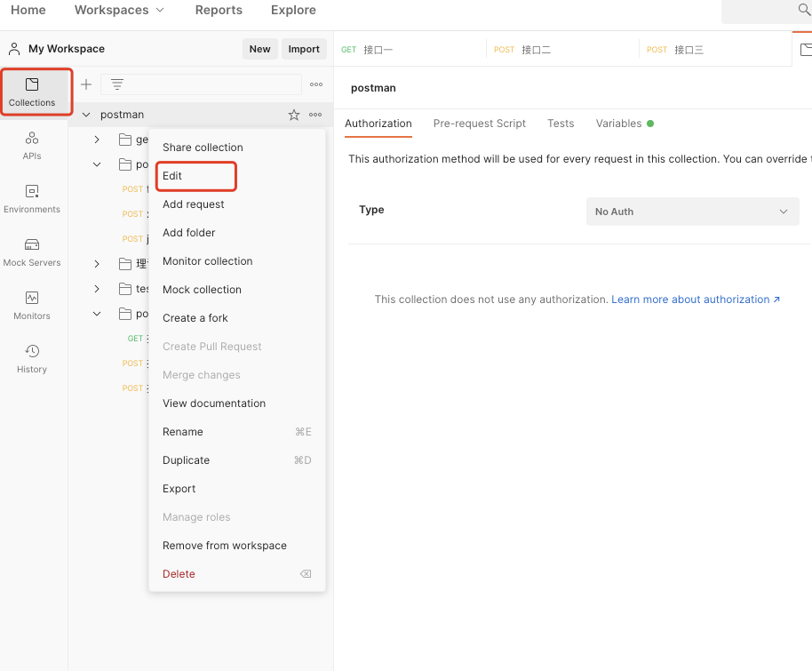Expand the 'tes' folder chevron
The image size is (812, 671).
[x=97, y=289]
